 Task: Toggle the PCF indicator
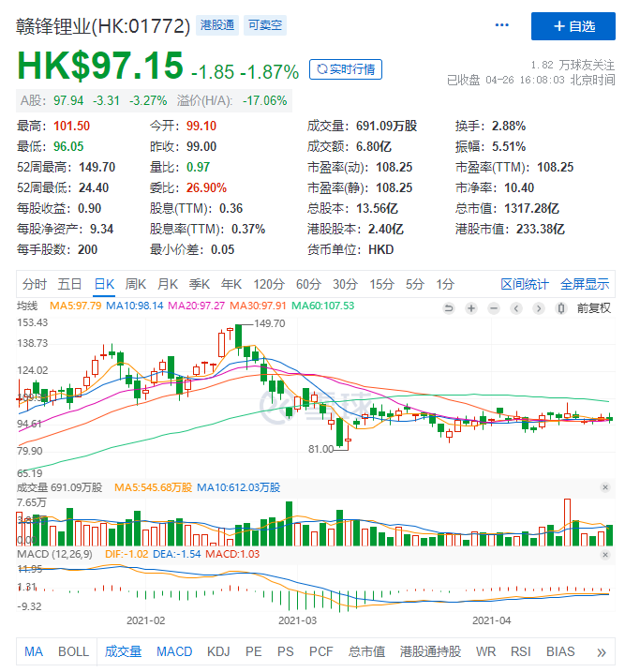[x=320, y=652]
